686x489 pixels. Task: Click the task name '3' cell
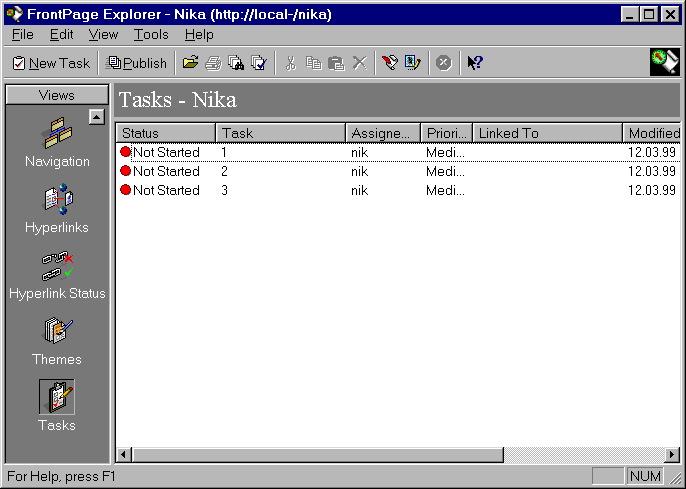224,190
